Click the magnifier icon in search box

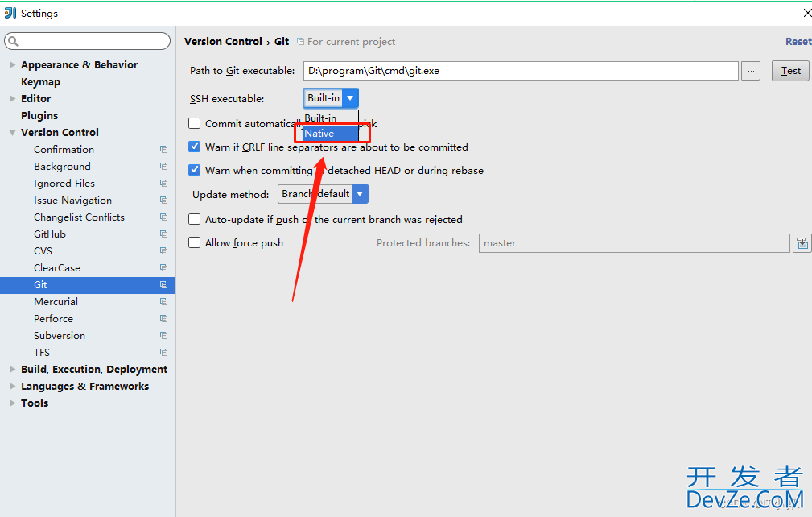[14, 41]
